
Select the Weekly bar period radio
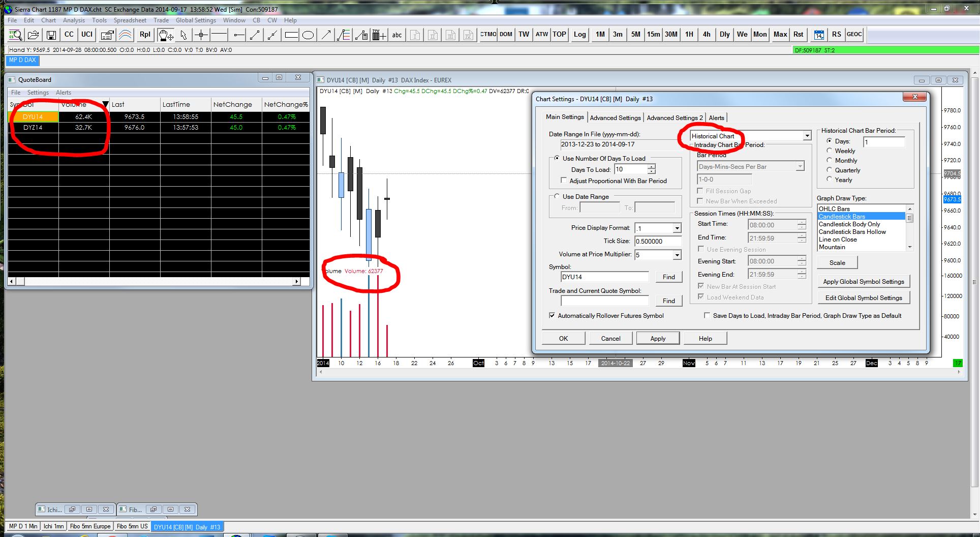click(x=830, y=151)
